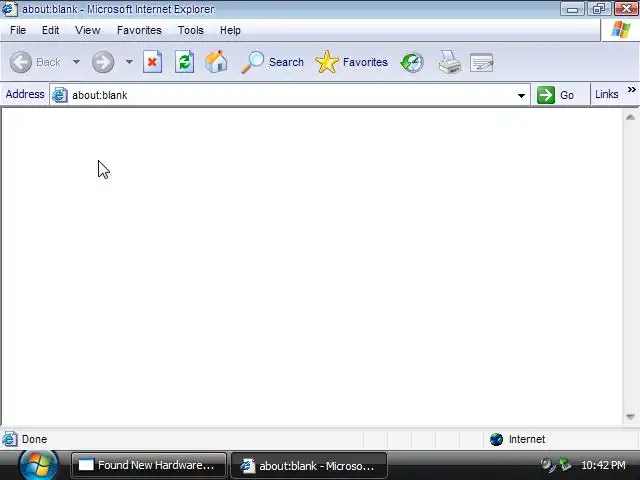Open the Favorites menu
640x480 pixels.
point(139,30)
